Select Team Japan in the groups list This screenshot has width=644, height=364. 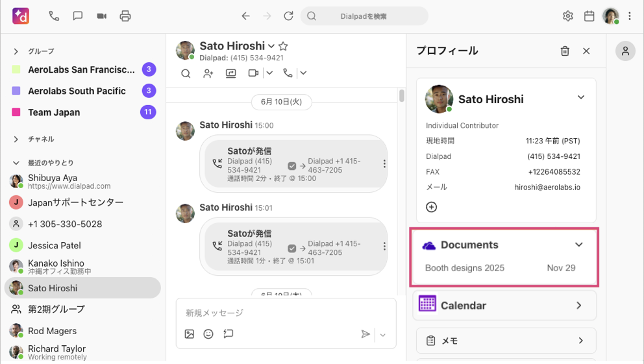pyautogui.click(x=54, y=112)
